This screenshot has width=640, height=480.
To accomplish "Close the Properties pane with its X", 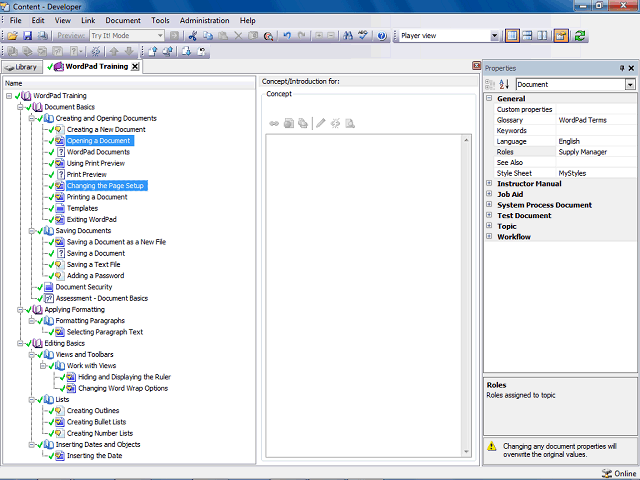I will (631, 68).
